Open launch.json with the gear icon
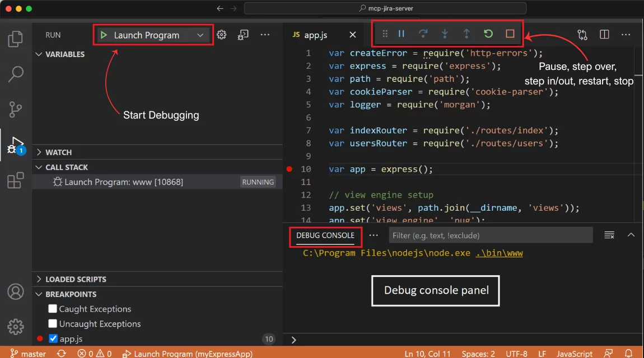Screen dimensions: 644x358 (x=222, y=35)
